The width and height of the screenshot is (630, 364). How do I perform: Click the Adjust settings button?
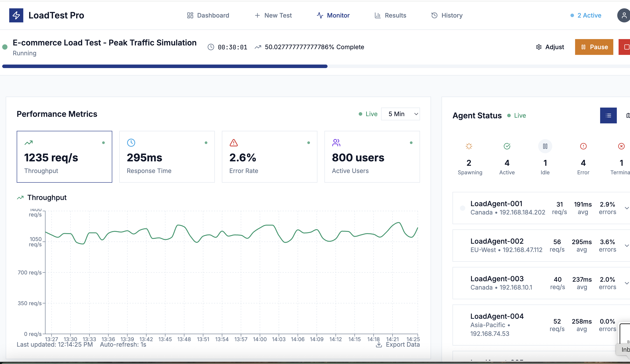tap(550, 47)
